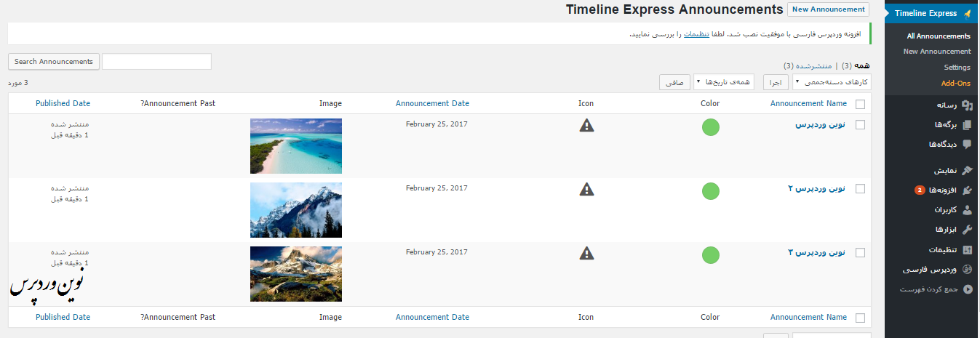Click green color circle of first announcement
Image resolution: width=980 pixels, height=338 pixels.
711,127
